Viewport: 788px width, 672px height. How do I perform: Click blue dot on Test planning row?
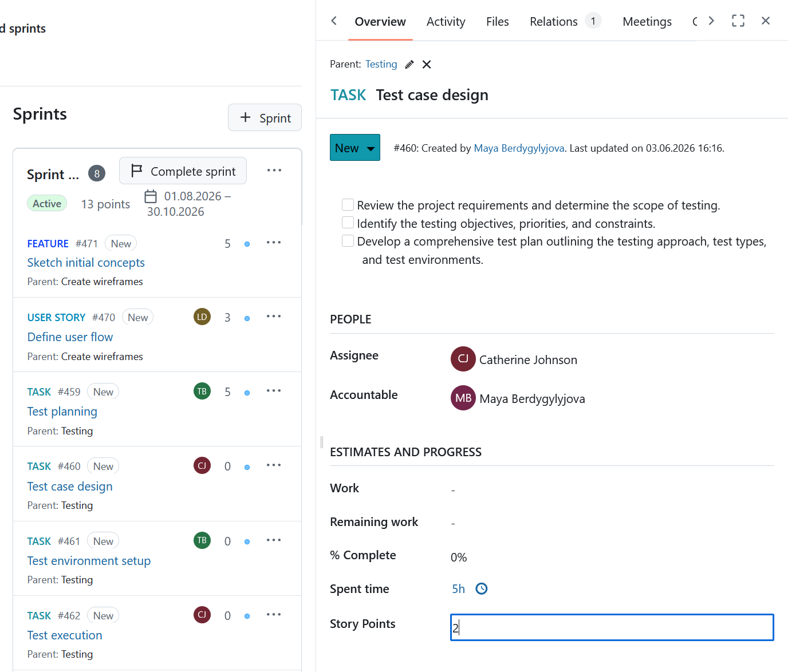tap(247, 393)
